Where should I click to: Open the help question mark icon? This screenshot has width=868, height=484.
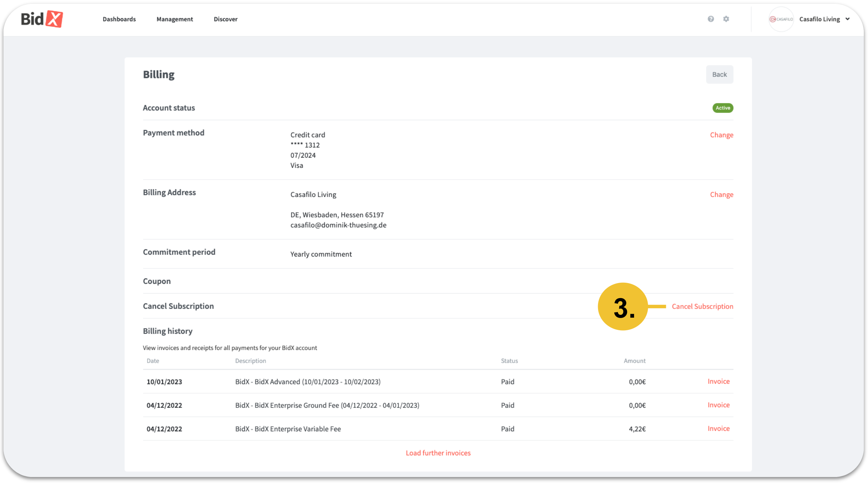click(711, 19)
